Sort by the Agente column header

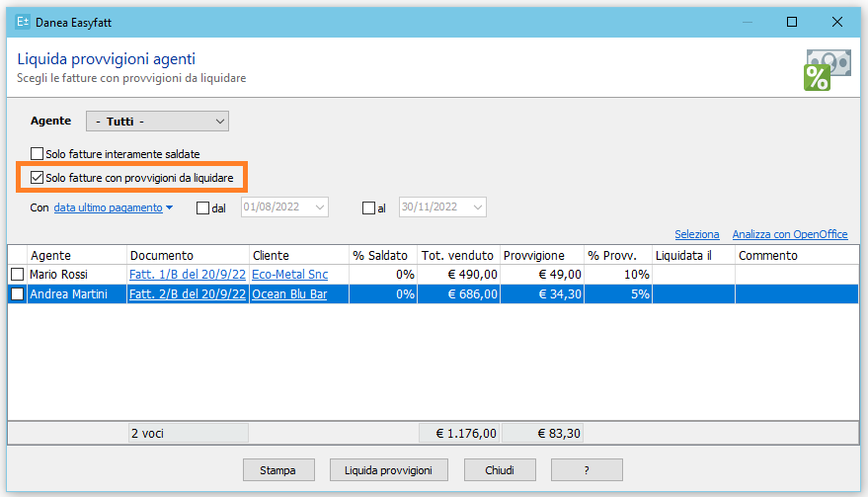[77, 255]
